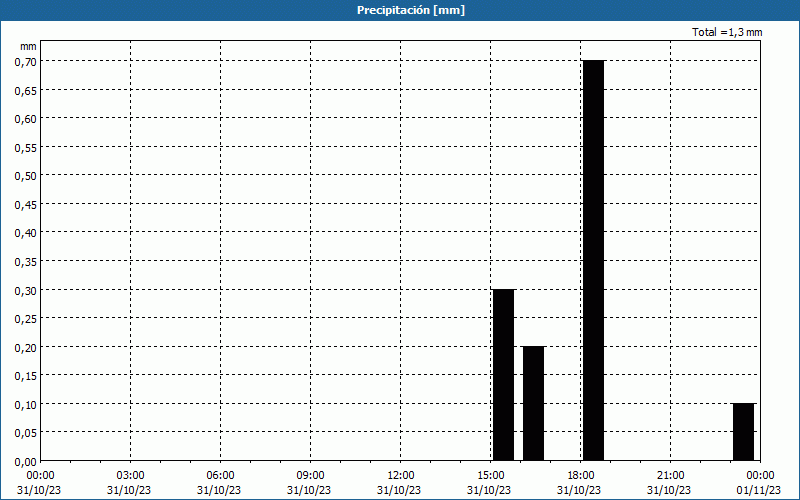
Task: Click the Precipitación [mm] title bar
Action: (400, 10)
